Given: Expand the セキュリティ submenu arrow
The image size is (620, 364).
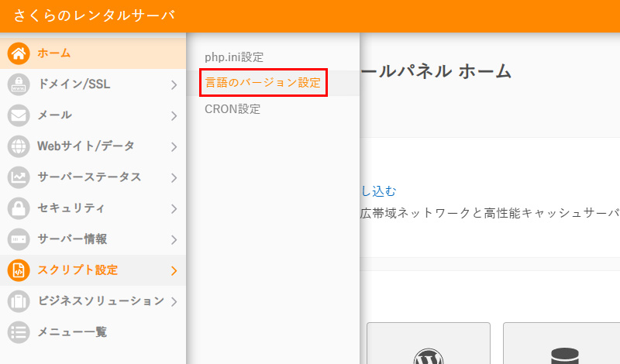Looking at the screenshot, I should click(x=174, y=208).
